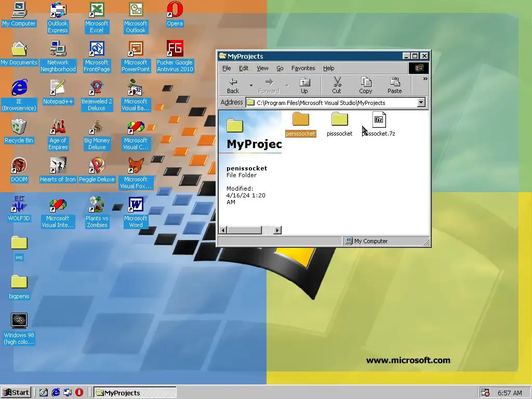
Task: Click MyProjects taskbar button
Action: [135, 393]
